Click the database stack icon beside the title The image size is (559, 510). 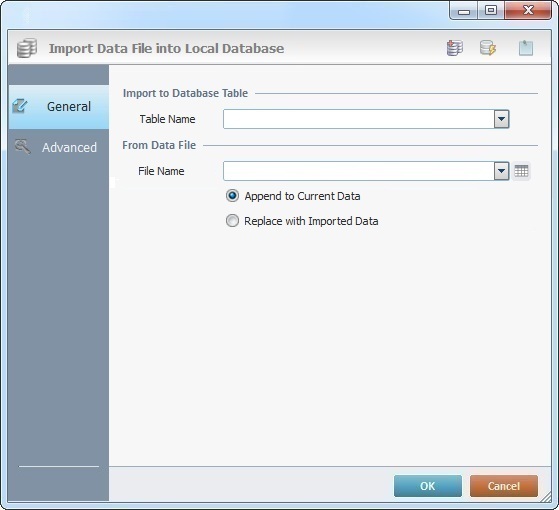pos(27,48)
